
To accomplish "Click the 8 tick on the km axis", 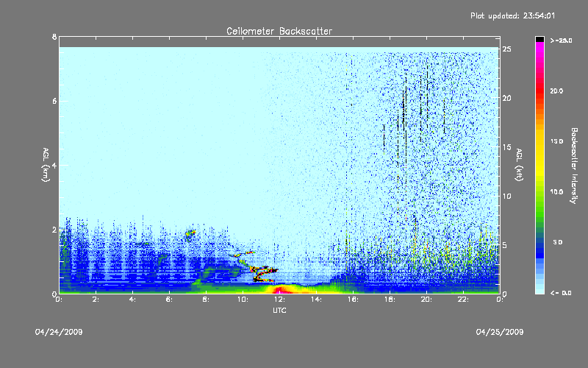I will (x=54, y=37).
